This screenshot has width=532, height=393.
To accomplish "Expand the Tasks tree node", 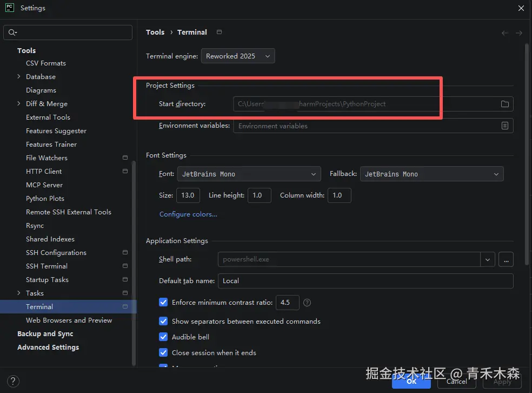I will tap(19, 293).
